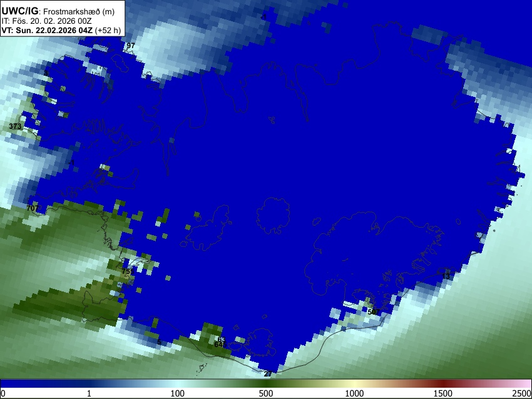Click the 'UWC/IG: Frostmarkshæð (m)' title text

[58, 11]
